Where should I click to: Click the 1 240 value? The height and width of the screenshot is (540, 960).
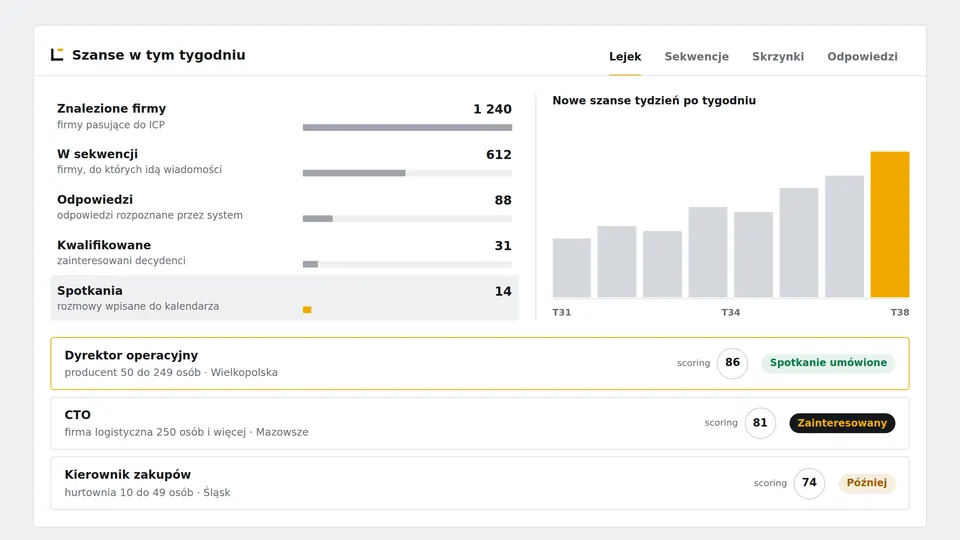click(x=492, y=109)
